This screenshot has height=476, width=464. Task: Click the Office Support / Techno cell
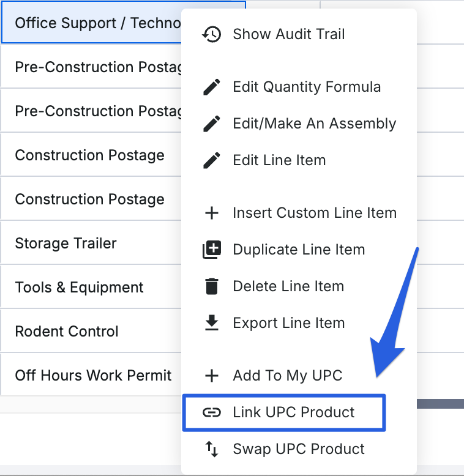coord(92,23)
